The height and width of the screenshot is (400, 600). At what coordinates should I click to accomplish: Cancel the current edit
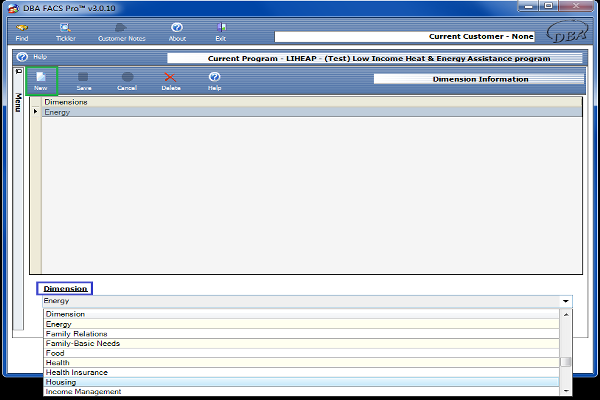tap(127, 81)
